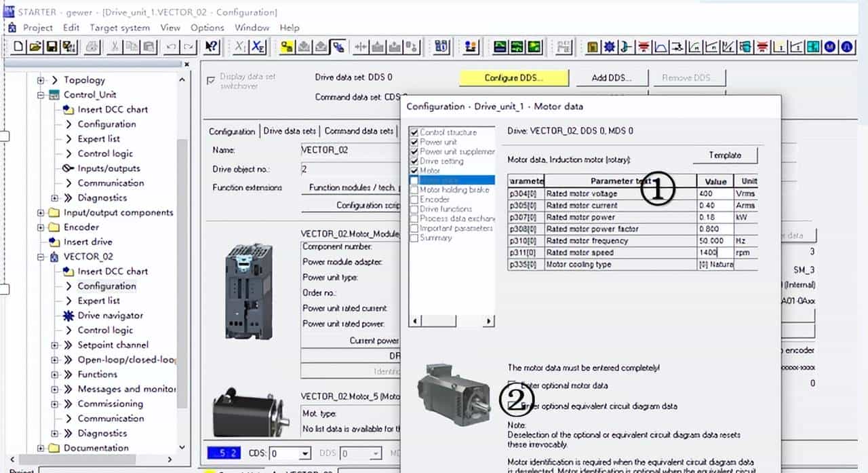Toggle the Motor holding brake checkbox
This screenshot has width=868, height=473.
pyautogui.click(x=414, y=190)
